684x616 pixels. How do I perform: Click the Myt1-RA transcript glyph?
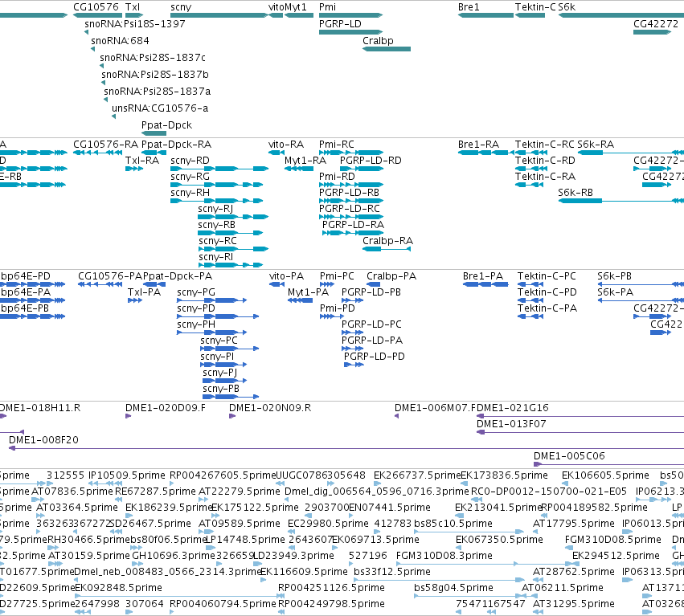299,169
